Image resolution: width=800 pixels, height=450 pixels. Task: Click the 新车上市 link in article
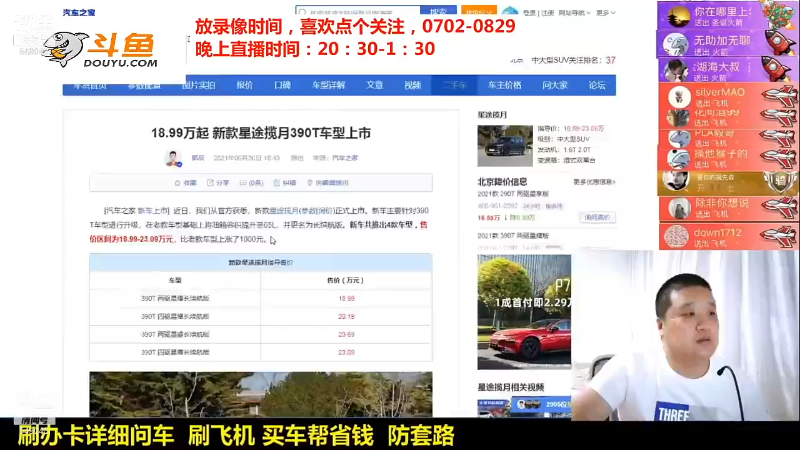(153, 211)
